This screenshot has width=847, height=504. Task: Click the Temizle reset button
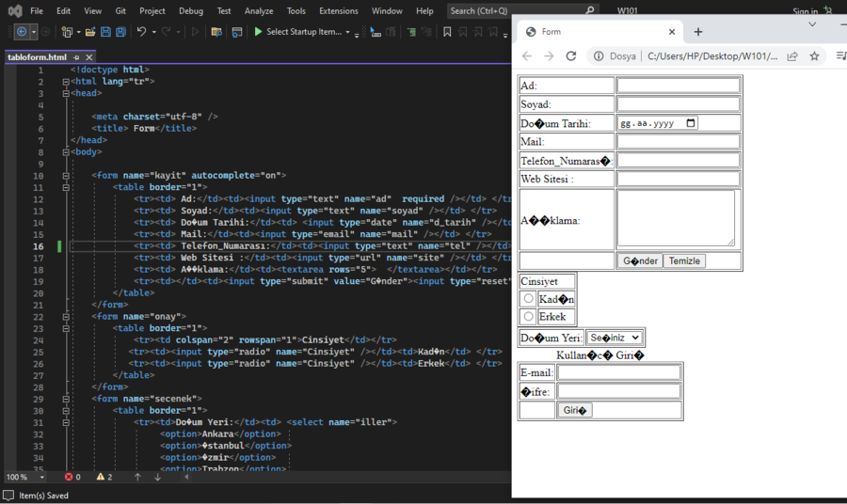pyautogui.click(x=684, y=260)
